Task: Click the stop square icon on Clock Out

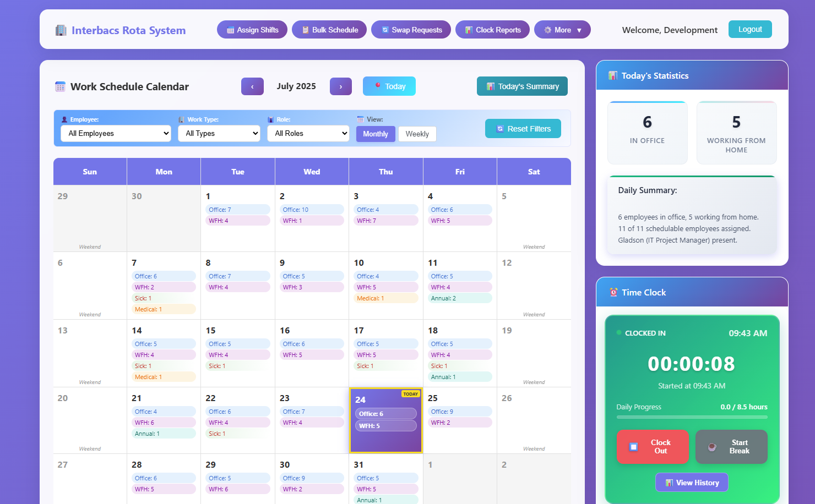Action: (633, 447)
